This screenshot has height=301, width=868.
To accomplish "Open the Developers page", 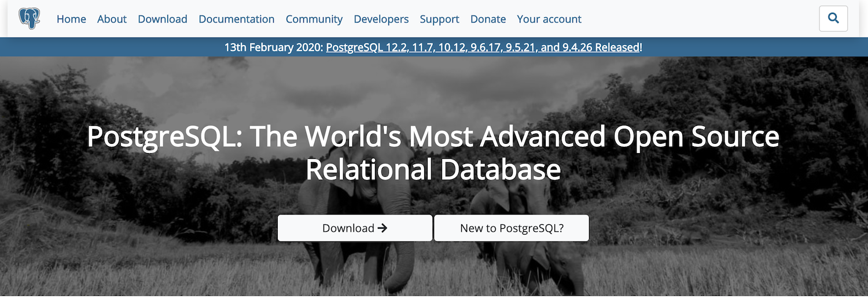I will pos(381,19).
